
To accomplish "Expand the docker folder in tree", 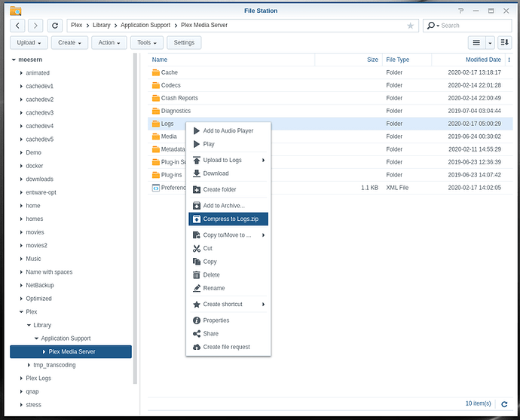I will pyautogui.click(x=21, y=166).
